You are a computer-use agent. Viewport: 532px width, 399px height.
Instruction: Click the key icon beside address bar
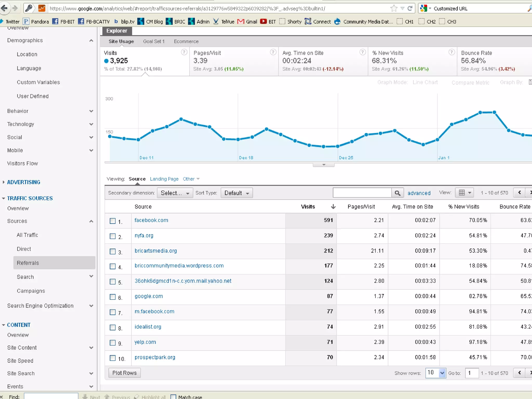click(x=29, y=8)
